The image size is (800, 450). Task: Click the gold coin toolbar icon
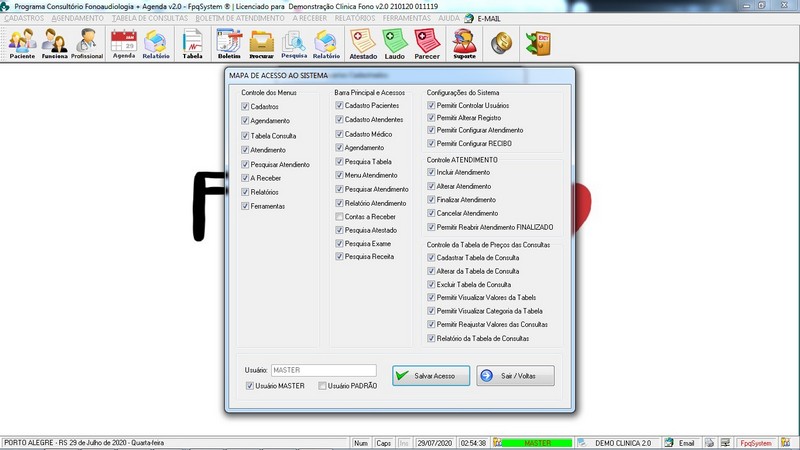[x=502, y=43]
